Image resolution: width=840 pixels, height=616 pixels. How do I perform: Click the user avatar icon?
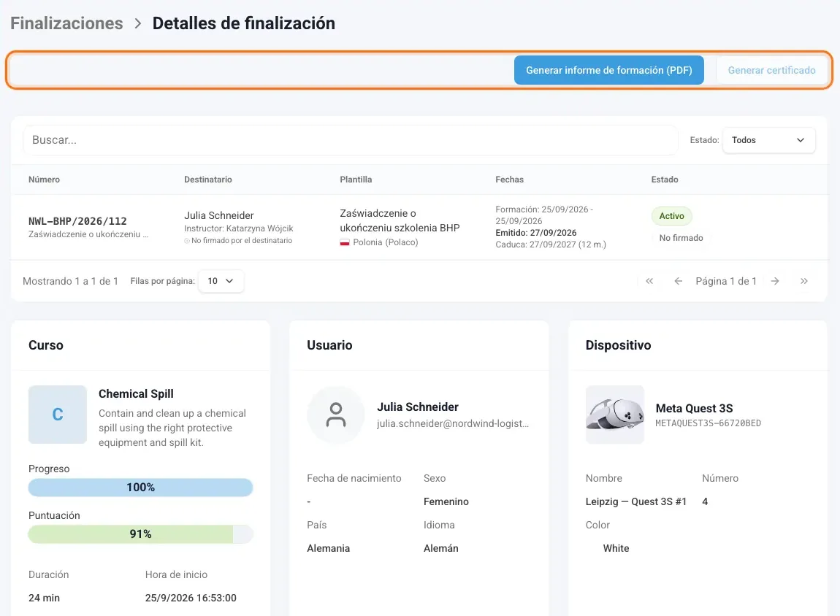336,415
